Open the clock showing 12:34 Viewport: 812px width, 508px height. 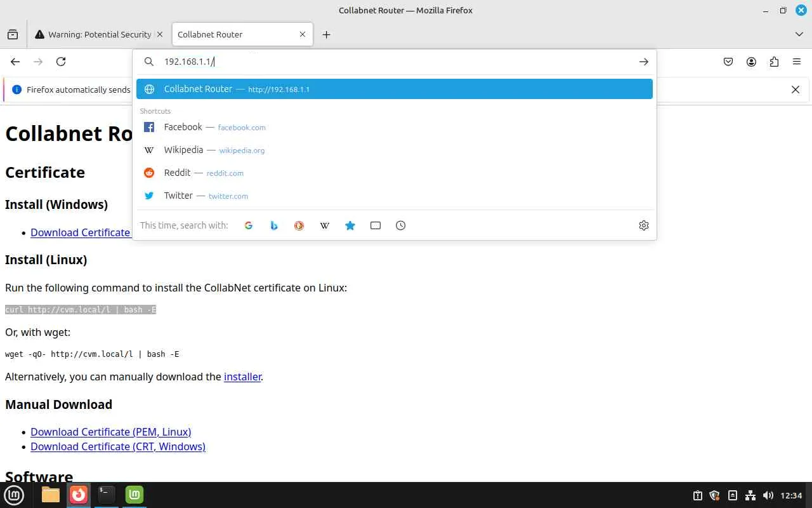pos(791,495)
